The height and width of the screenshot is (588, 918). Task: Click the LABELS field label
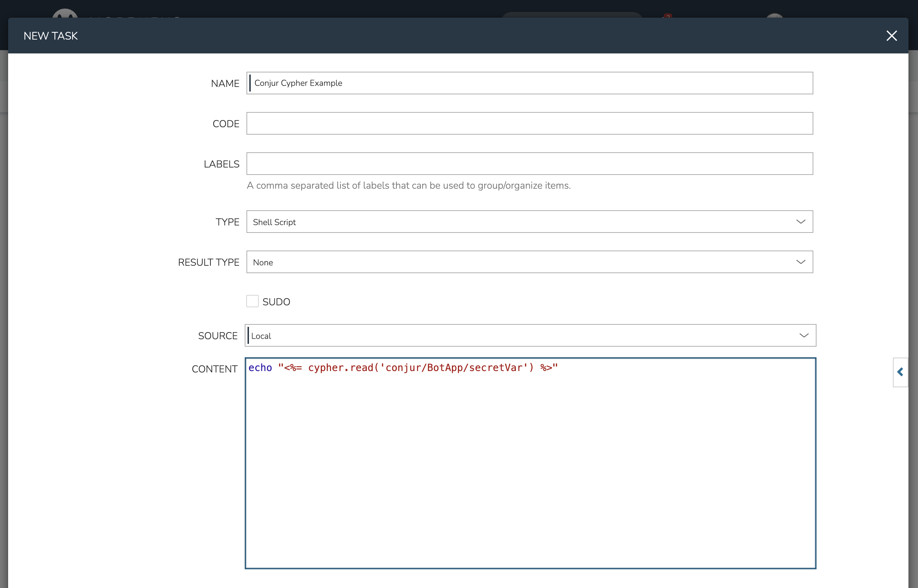click(x=222, y=164)
